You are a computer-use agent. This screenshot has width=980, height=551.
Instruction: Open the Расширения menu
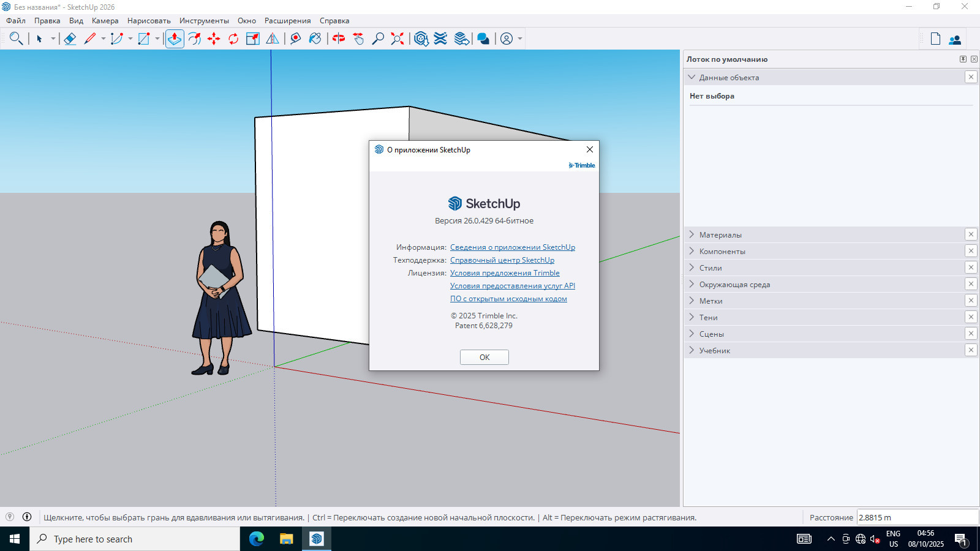[287, 21]
